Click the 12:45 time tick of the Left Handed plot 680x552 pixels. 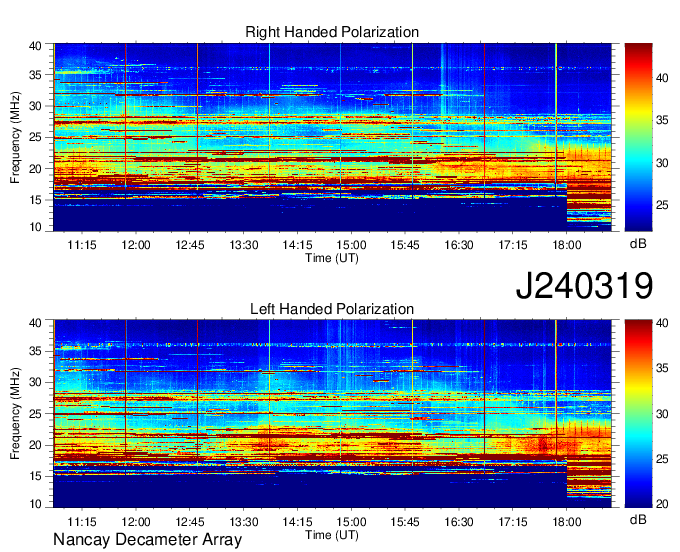point(190,522)
